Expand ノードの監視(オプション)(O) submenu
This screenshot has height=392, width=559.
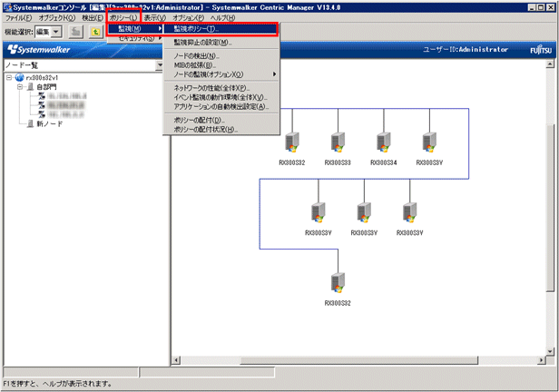(x=221, y=74)
